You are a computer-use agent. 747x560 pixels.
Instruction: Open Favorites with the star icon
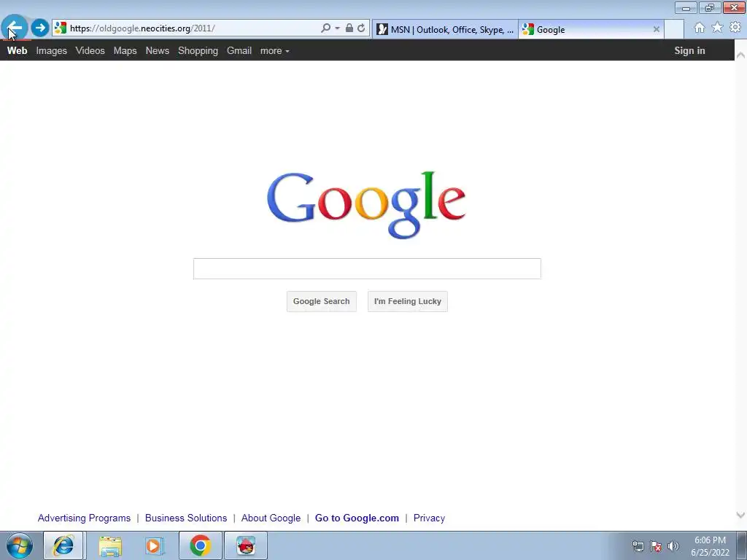tap(717, 28)
